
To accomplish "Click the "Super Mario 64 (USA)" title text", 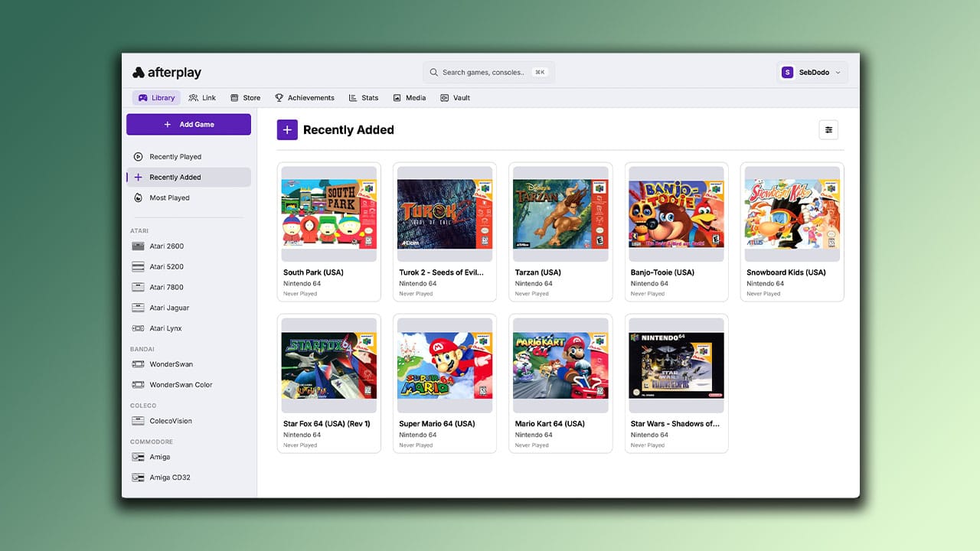I will (437, 424).
